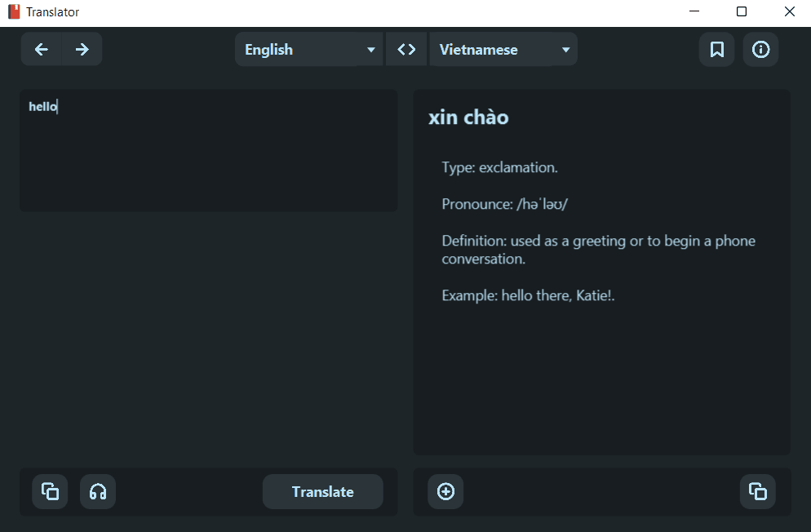Select the translated phrase xin chào
This screenshot has width=811, height=532.
click(x=468, y=117)
